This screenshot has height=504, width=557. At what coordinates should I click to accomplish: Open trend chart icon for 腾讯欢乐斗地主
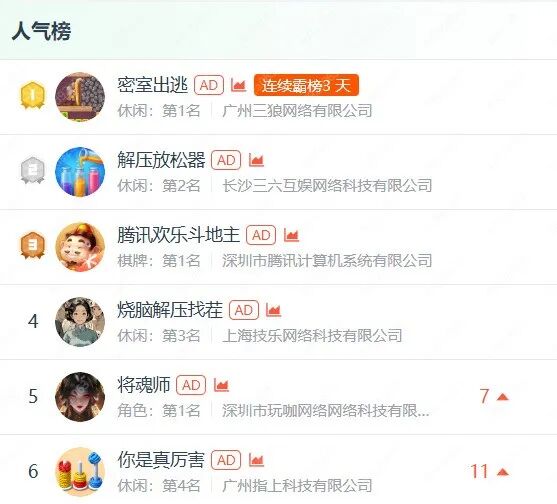(x=291, y=235)
